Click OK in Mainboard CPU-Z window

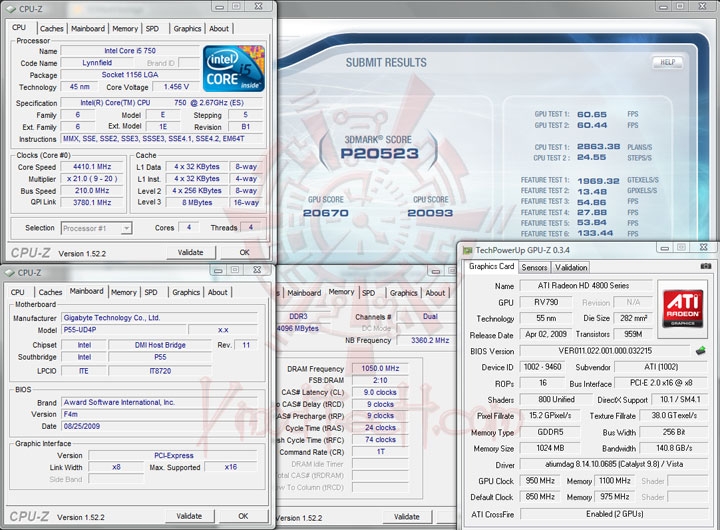click(243, 516)
